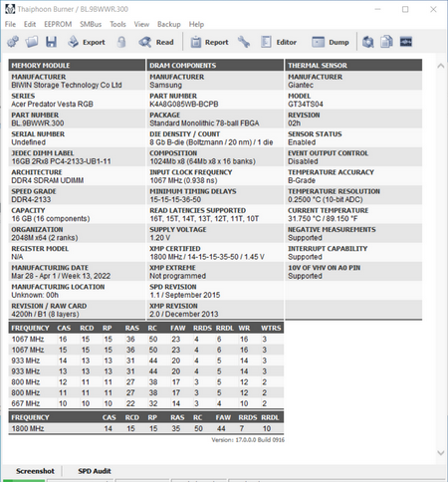Image resolution: width=448 pixels, height=482 pixels.
Task: Click the Dump toolbar button
Action: click(331, 42)
